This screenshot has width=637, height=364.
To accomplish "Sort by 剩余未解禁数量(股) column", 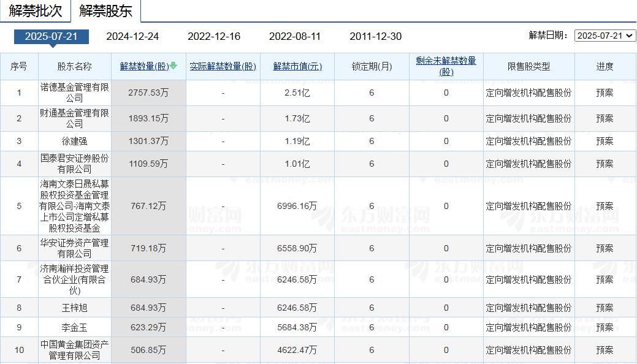I will (446, 66).
